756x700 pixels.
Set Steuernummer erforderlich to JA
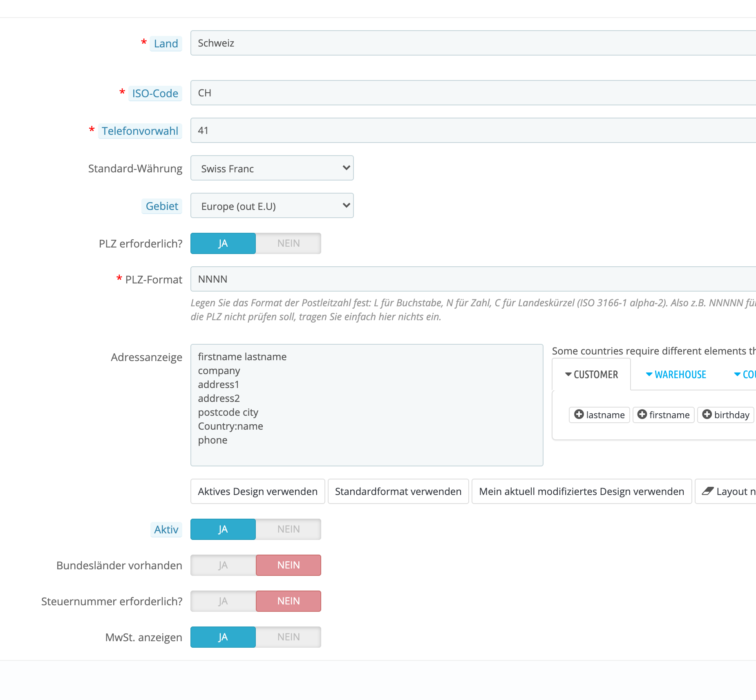click(x=223, y=601)
